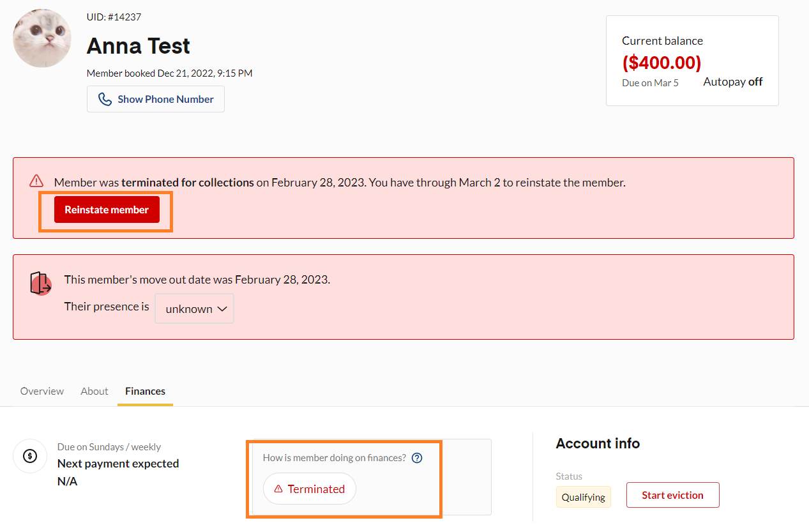Click the dollar coin icon near payment info
The height and width of the screenshot is (532, 809).
click(x=30, y=456)
